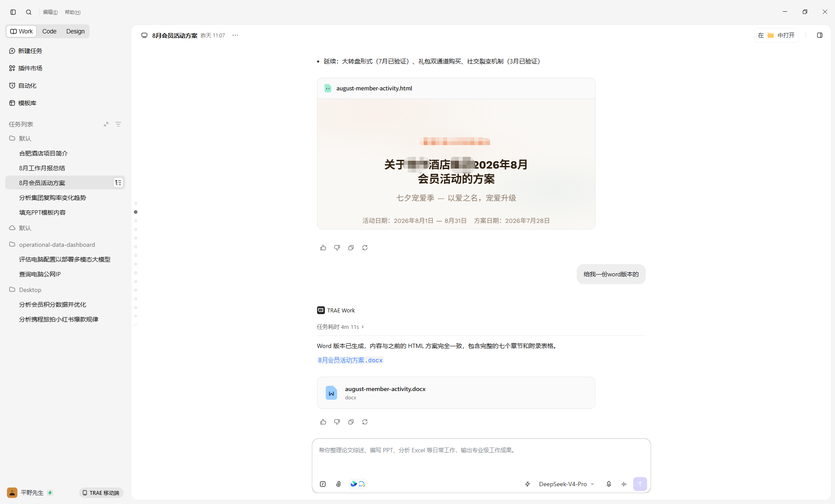Screen dimensions: 835x504
Task: Open the task list filter icon
Action: pyautogui.click(x=118, y=124)
